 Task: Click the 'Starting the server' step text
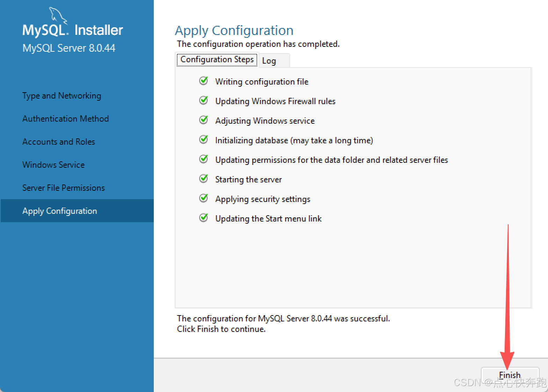click(248, 180)
